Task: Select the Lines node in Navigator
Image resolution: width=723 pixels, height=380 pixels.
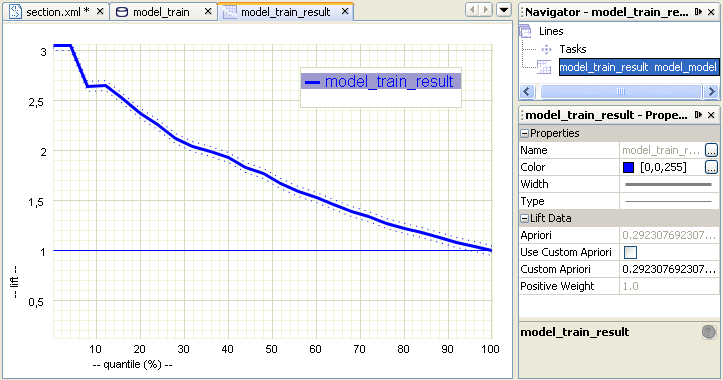Action: click(551, 31)
